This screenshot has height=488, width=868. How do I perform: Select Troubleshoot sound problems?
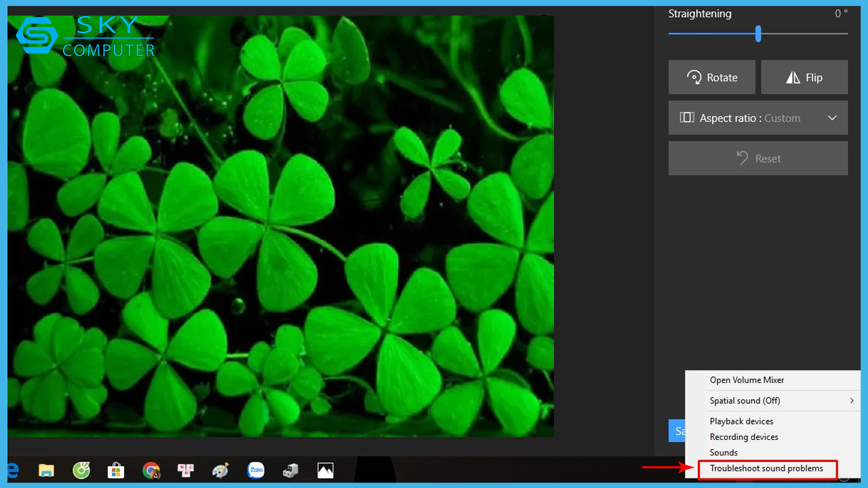click(766, 468)
